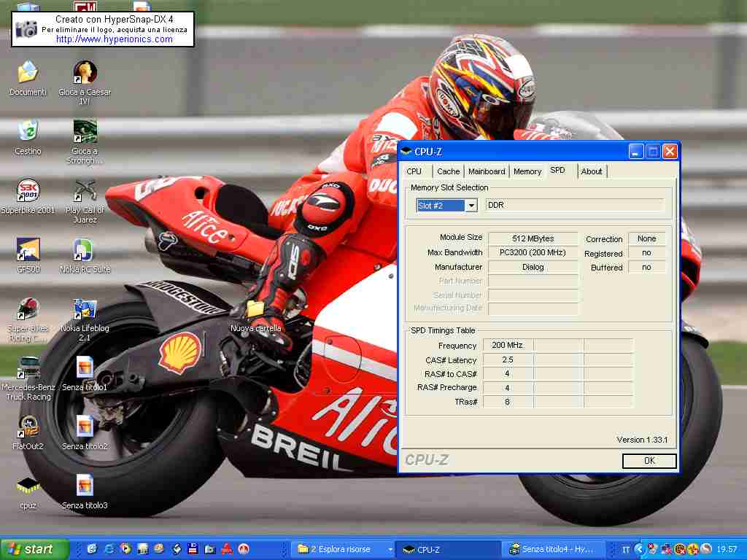Click the empty Serial Number field
The image size is (747, 560).
[533, 295]
